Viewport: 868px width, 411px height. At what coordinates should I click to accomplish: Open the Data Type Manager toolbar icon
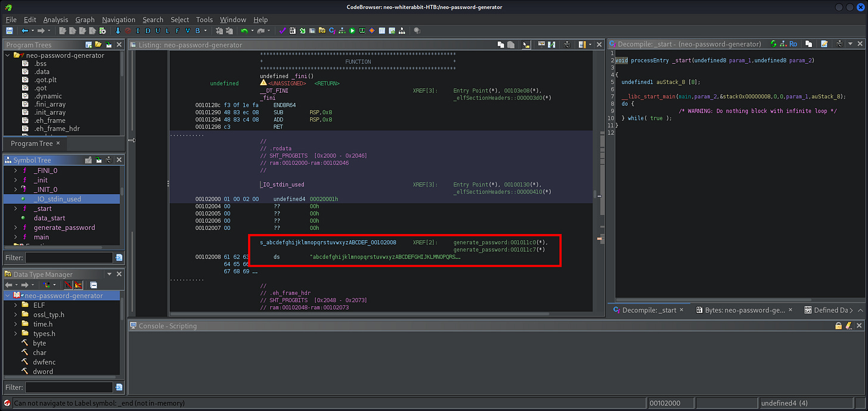click(x=322, y=31)
